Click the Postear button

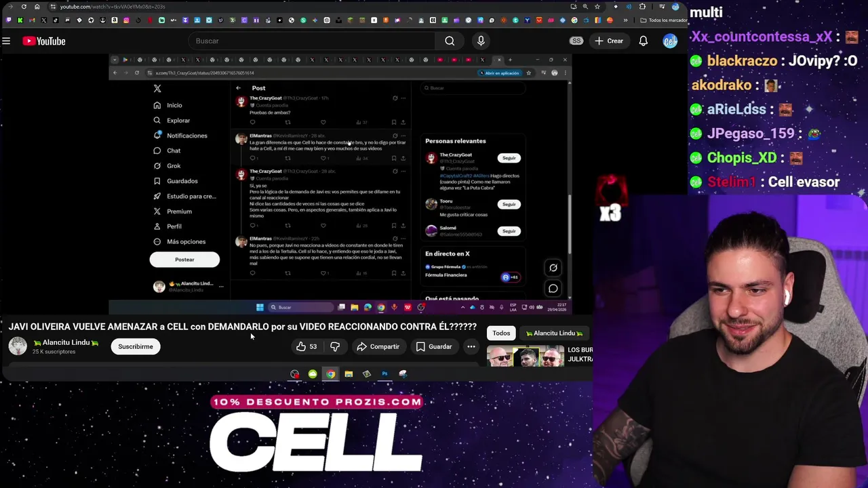(x=184, y=260)
